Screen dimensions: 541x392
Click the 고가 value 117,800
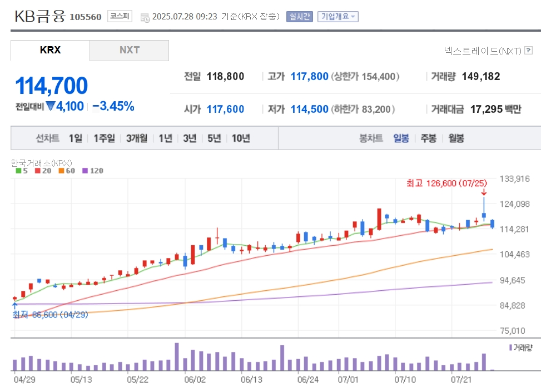[x=310, y=76]
